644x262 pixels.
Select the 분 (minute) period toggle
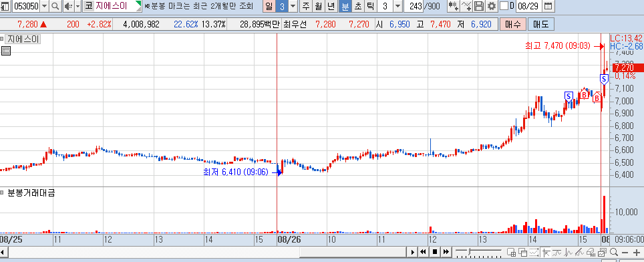click(346, 6)
